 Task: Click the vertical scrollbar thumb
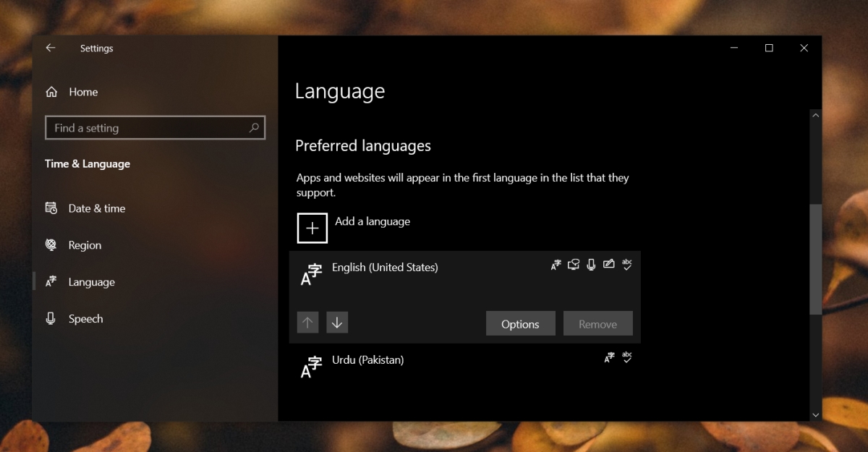pos(816,259)
